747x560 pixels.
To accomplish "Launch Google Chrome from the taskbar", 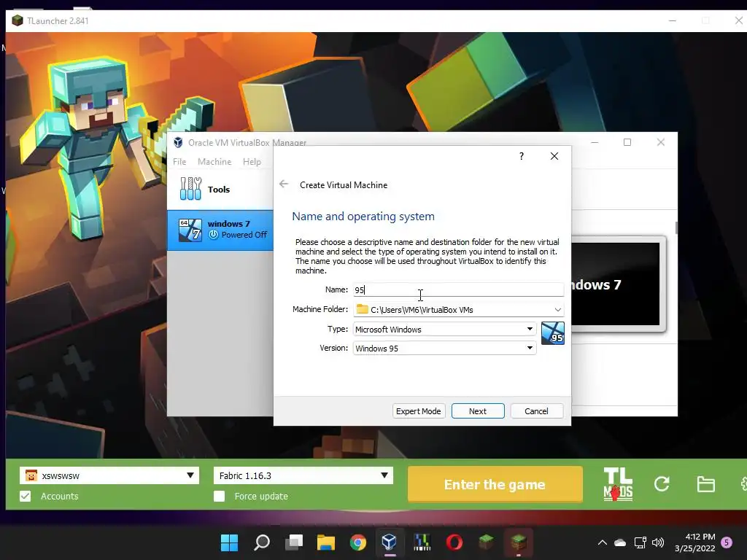I will 357,542.
